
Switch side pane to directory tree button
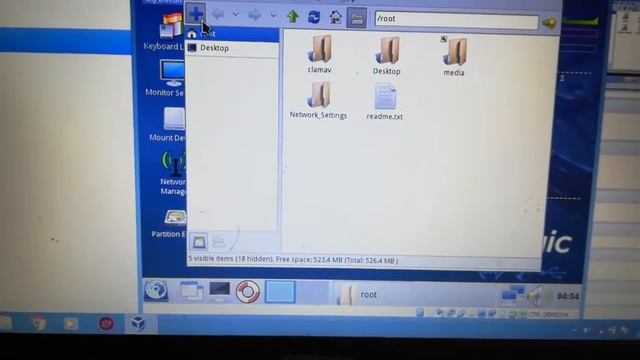pos(219,242)
